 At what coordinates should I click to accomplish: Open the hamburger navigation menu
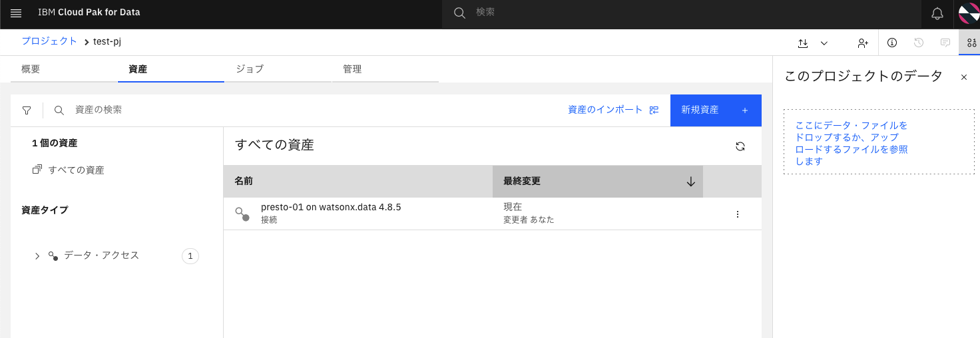tap(16, 13)
